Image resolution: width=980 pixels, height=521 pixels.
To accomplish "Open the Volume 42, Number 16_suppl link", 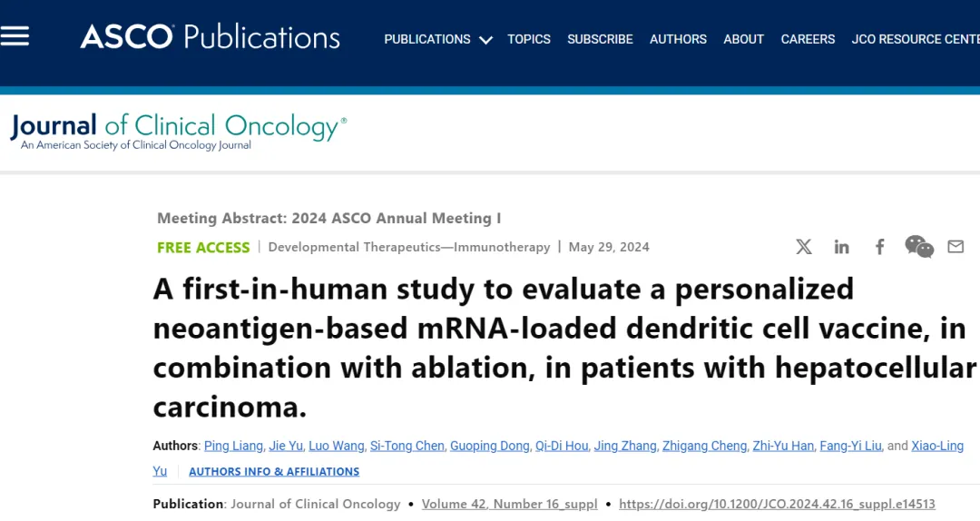I will [509, 504].
